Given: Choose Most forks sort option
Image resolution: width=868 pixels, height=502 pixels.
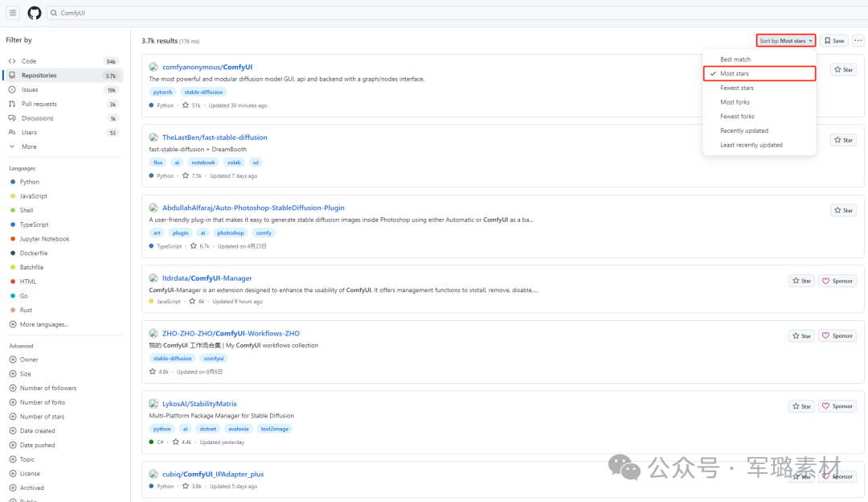Looking at the screenshot, I should 759,102.
